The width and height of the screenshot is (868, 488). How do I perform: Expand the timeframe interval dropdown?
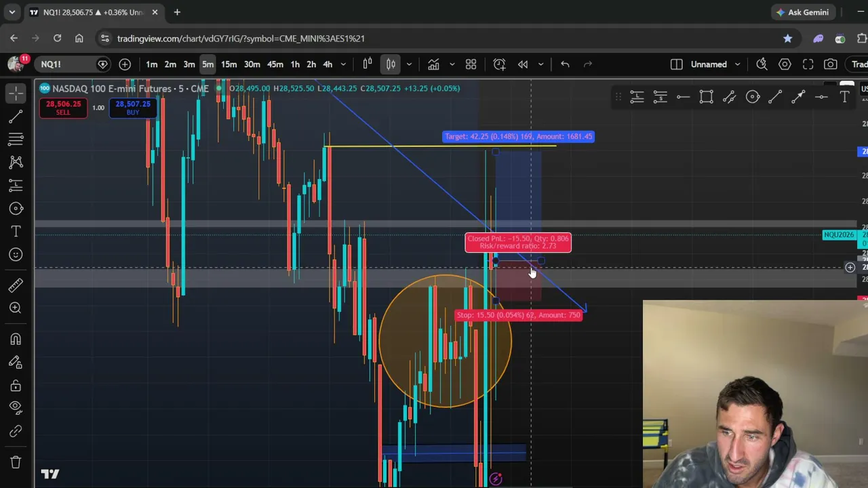coord(343,64)
